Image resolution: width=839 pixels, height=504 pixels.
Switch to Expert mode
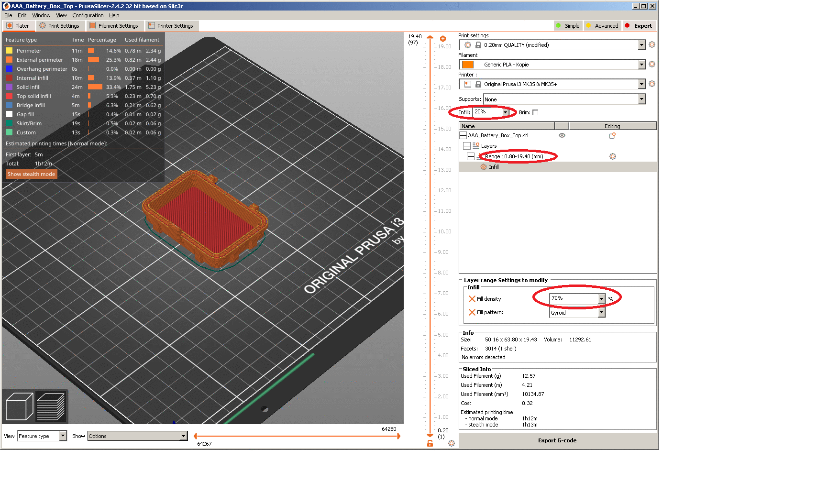pos(639,26)
